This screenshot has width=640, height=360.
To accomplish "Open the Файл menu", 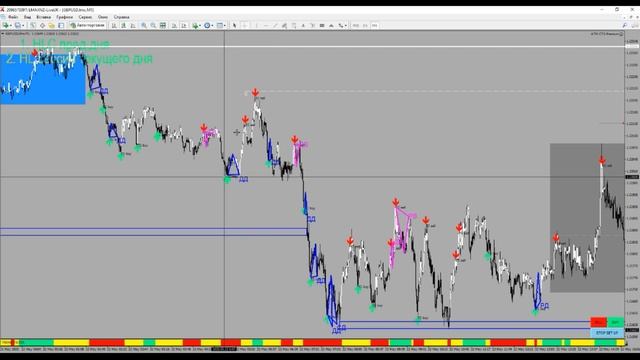I will (13, 17).
